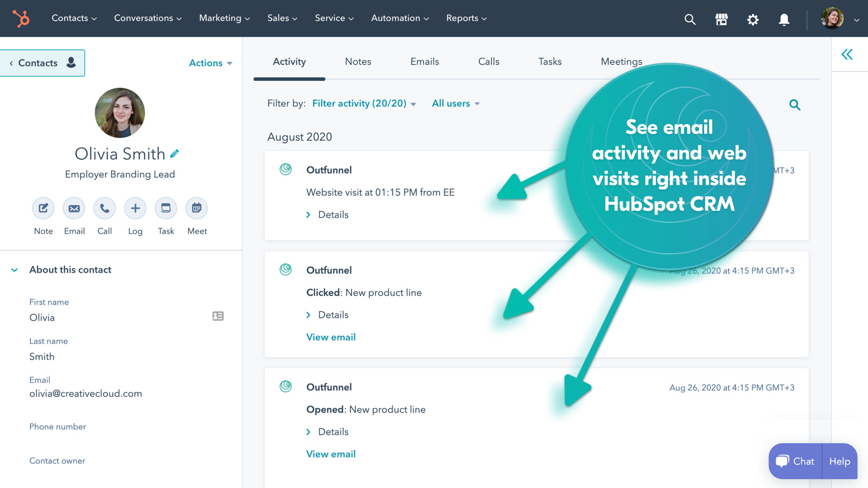The width and height of the screenshot is (868, 488).
Task: Open the Chat widget button
Action: 795,461
